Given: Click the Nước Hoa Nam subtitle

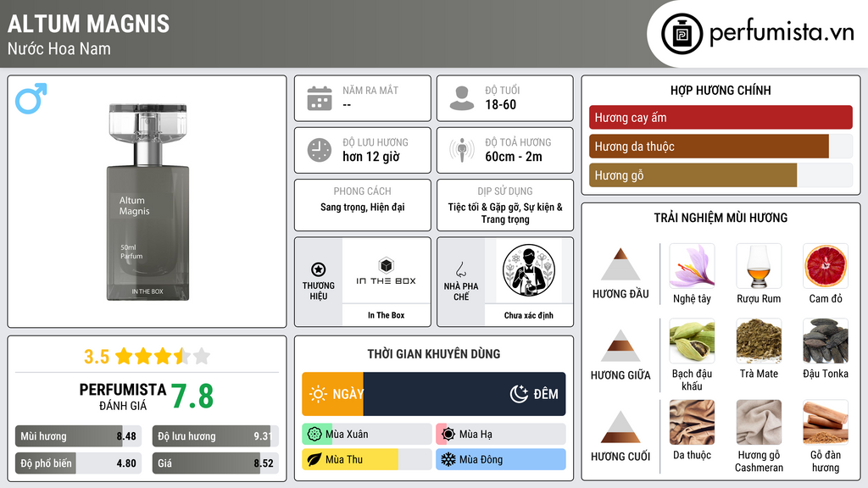Looking at the screenshot, I should point(59,48).
